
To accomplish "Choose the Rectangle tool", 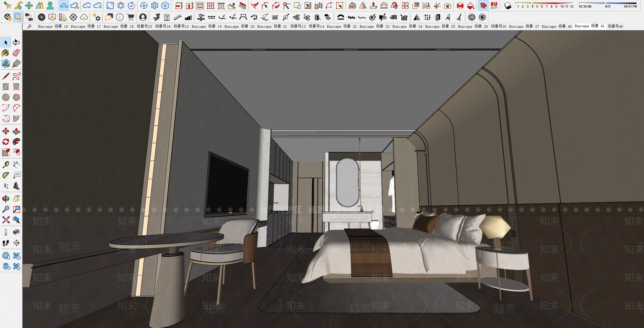I will 6,87.
